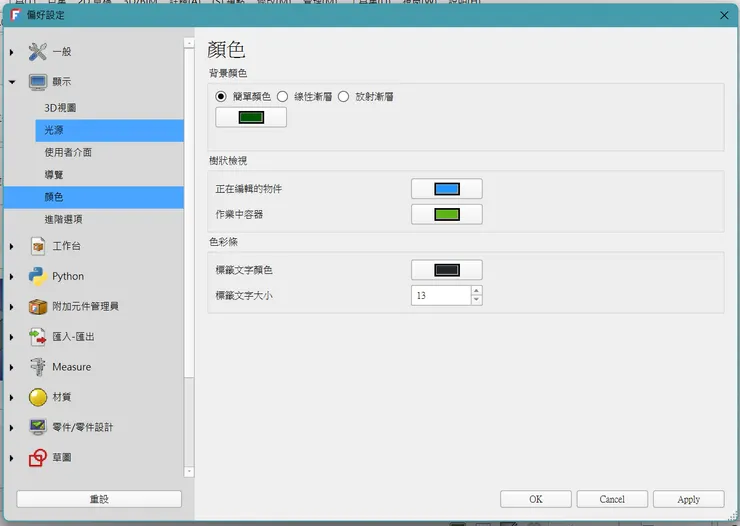Image resolution: width=740 pixels, height=526 pixels.
Task: Click the 附加元件管理員 box icon
Action: [x=38, y=307]
